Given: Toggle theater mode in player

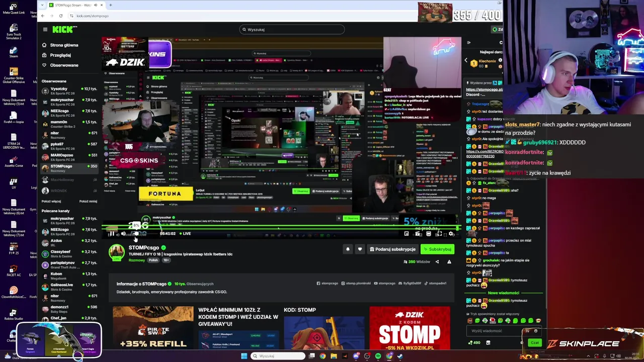Looking at the screenshot, I should pyautogui.click(x=429, y=234).
